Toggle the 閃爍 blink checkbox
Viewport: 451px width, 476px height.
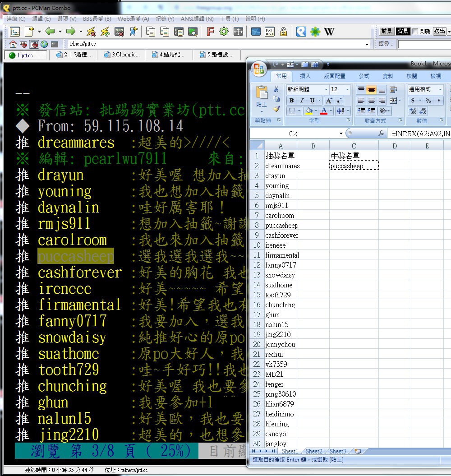click(415, 32)
